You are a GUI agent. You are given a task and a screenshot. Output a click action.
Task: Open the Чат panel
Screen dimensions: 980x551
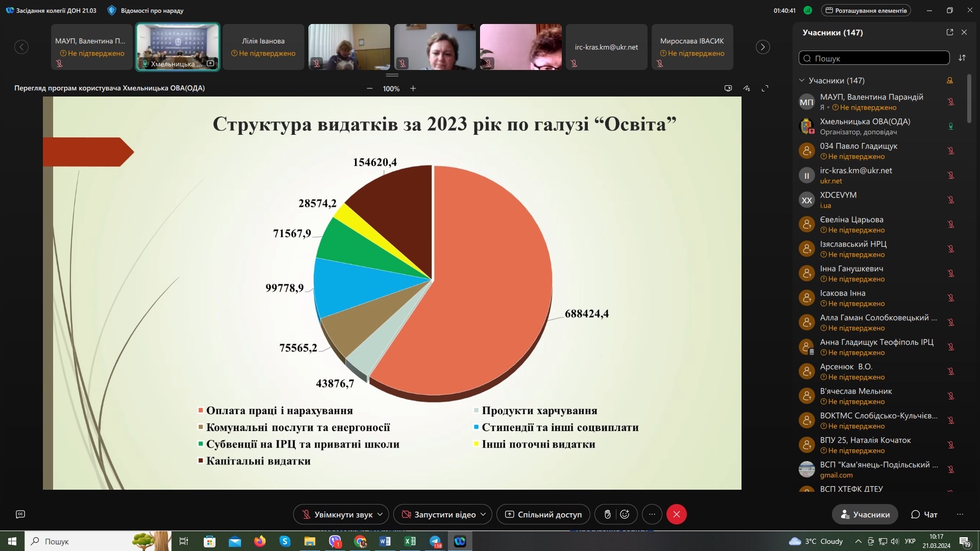click(x=924, y=514)
